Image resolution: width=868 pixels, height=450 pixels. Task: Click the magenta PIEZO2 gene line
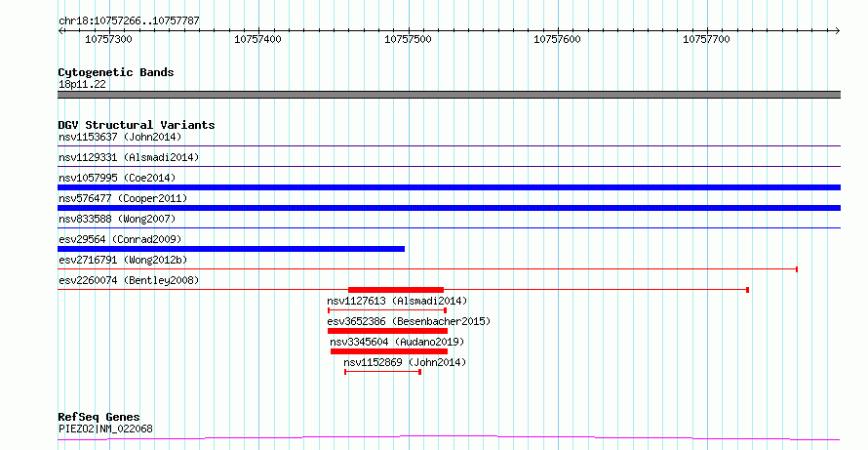click(449, 438)
